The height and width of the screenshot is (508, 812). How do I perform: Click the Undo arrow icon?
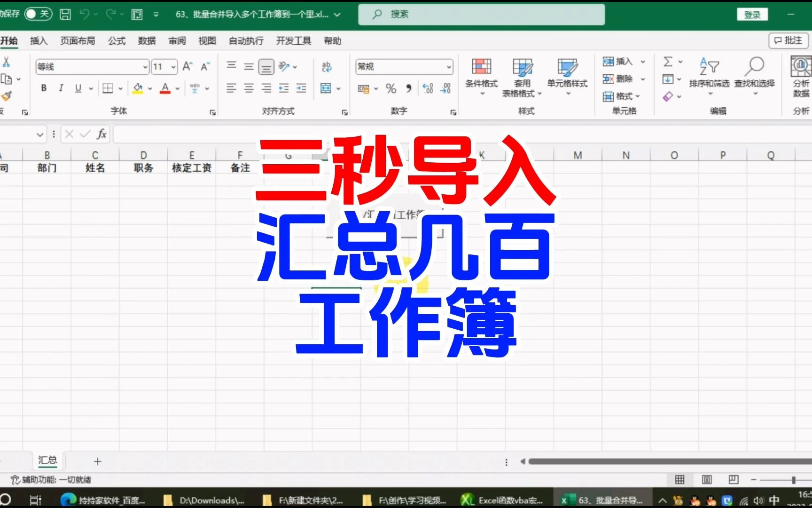click(85, 14)
